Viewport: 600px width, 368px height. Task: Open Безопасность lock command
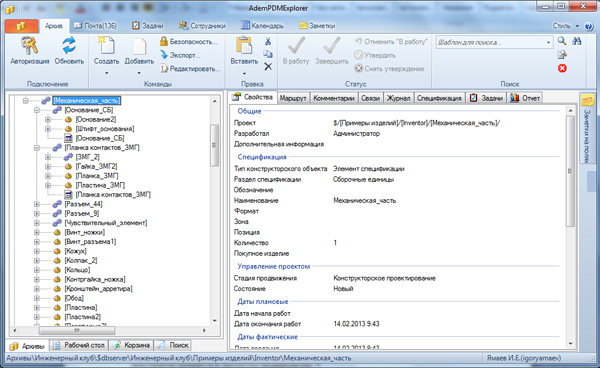189,42
